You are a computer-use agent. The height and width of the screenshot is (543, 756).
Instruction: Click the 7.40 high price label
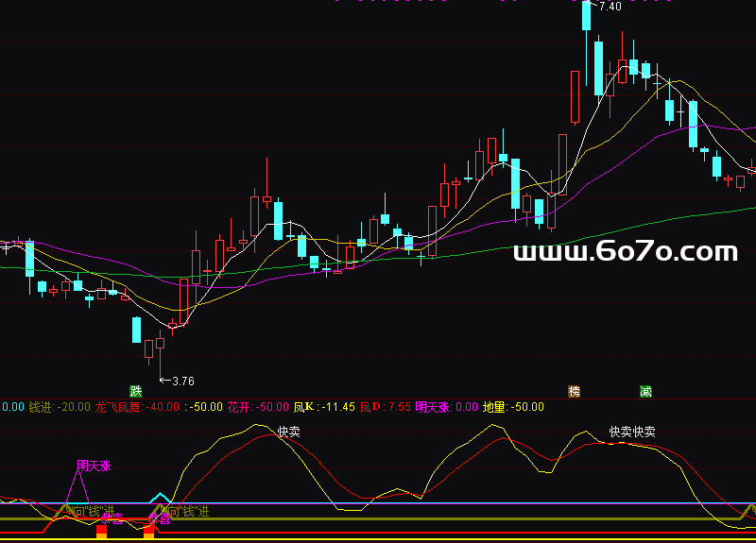pyautogui.click(x=609, y=7)
